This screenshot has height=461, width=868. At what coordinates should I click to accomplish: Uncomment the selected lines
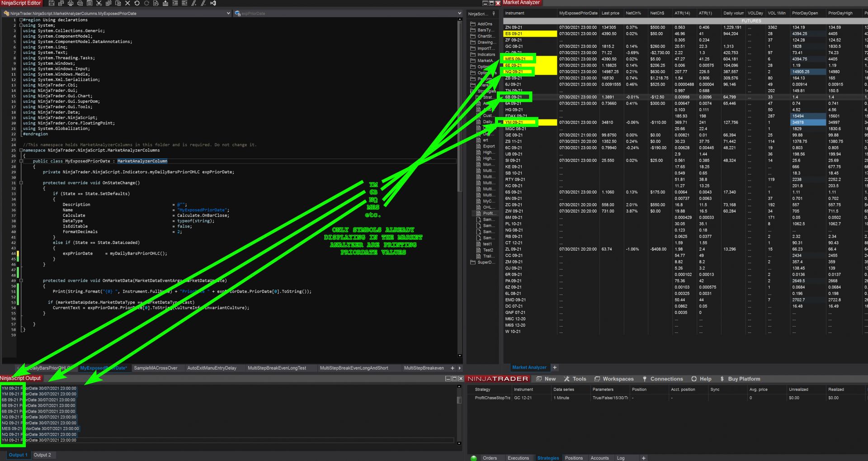click(203, 3)
